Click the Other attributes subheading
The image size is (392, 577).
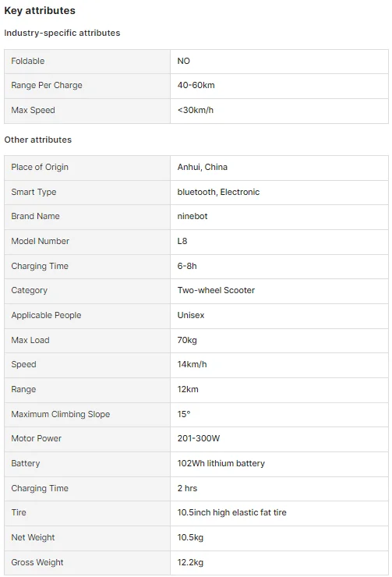pos(38,140)
